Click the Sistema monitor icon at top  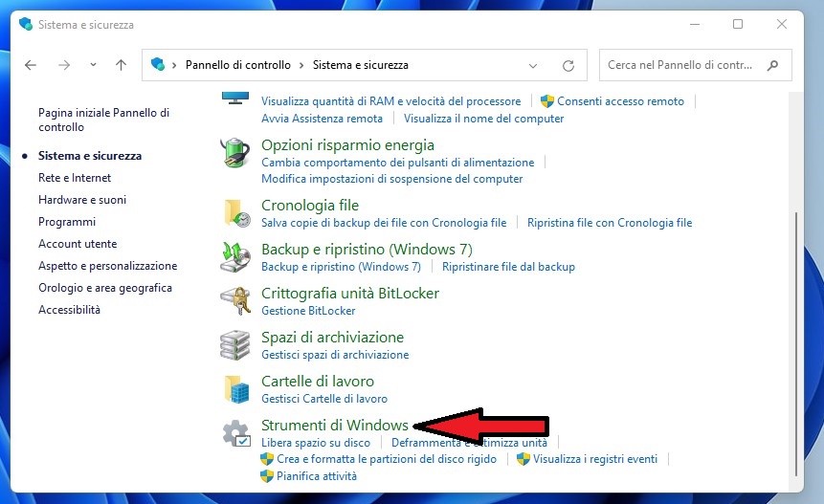[x=234, y=99]
